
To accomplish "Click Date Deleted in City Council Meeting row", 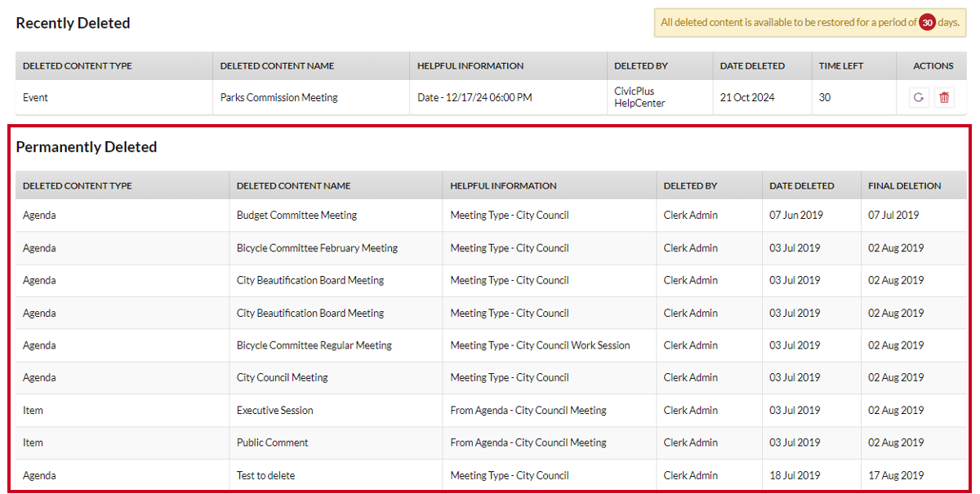I will (795, 378).
